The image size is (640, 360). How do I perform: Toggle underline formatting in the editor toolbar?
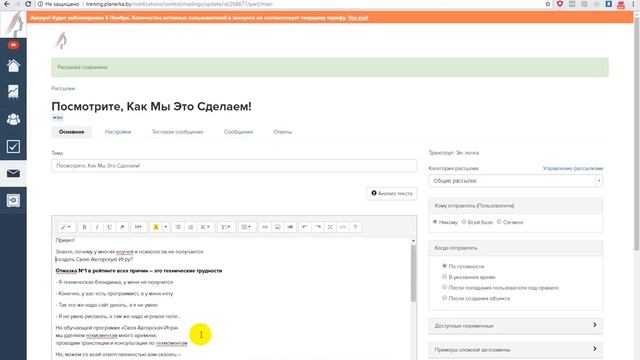[x=109, y=227]
